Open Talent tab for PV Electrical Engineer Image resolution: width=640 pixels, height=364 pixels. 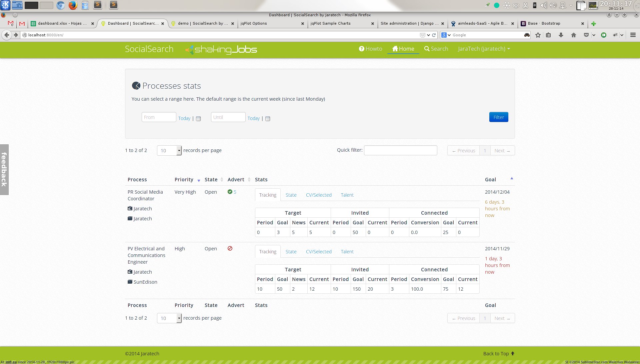[x=347, y=252]
